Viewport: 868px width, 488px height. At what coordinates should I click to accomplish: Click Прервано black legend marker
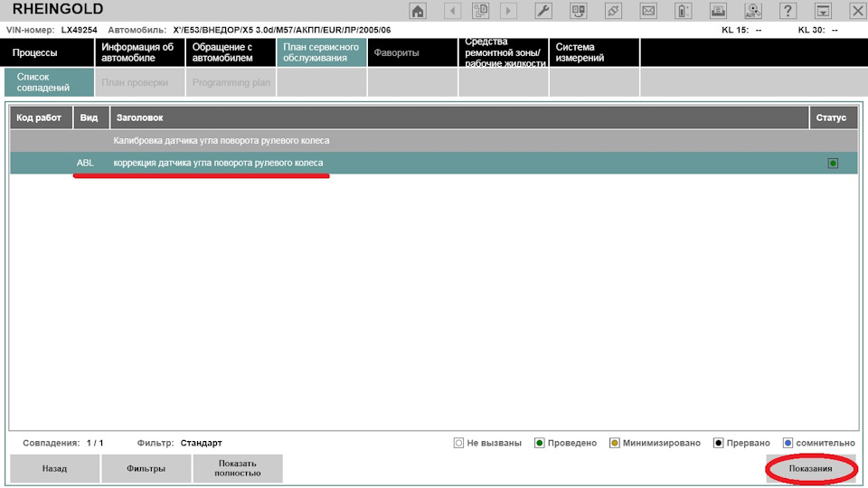pyautogui.click(x=718, y=443)
